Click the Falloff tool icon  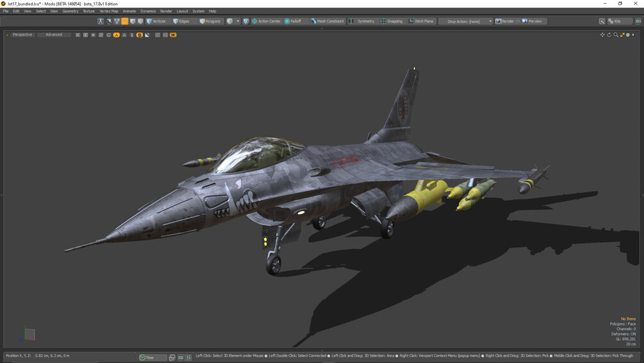pyautogui.click(x=287, y=21)
